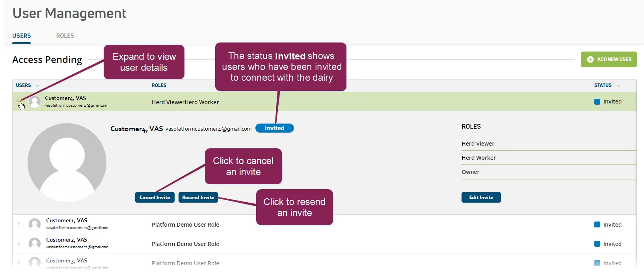Collapse the expanded Customer4, VAS row
Viewport: 644px width, 277px height.
point(19,102)
